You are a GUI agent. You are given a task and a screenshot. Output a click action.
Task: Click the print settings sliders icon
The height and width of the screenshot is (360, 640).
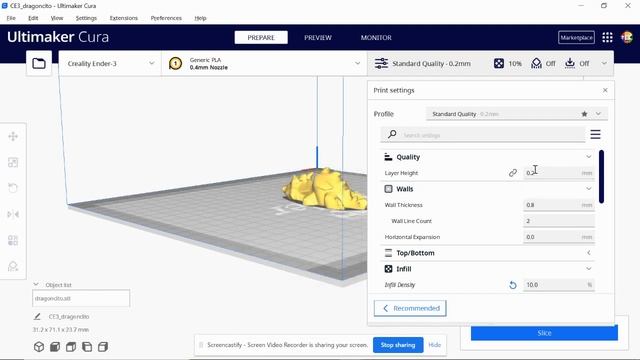click(381, 64)
